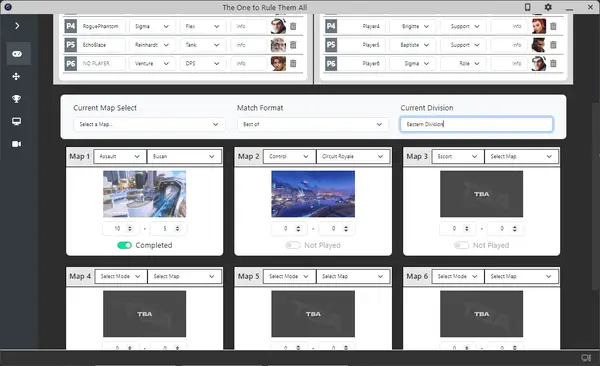
Task: Open EchoBlaze's Tank role dropdown
Action: (x=203, y=45)
